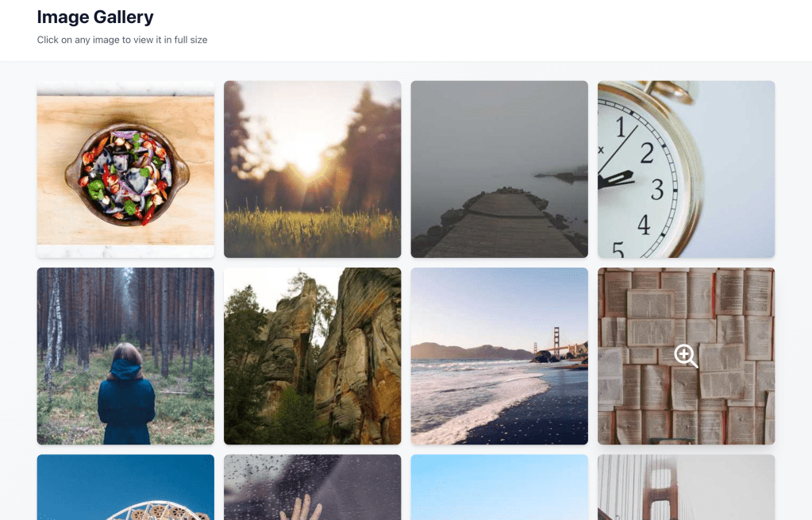This screenshot has width=812, height=520.
Task: Open the girl in forest photo
Action: coord(125,356)
